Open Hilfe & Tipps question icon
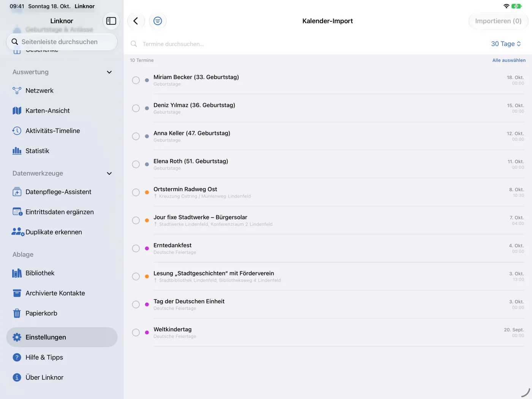Image resolution: width=532 pixels, height=399 pixels. 17,357
